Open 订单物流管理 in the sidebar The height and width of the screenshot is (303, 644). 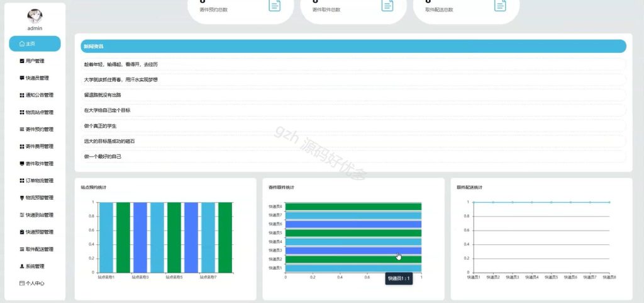pyautogui.click(x=36, y=181)
